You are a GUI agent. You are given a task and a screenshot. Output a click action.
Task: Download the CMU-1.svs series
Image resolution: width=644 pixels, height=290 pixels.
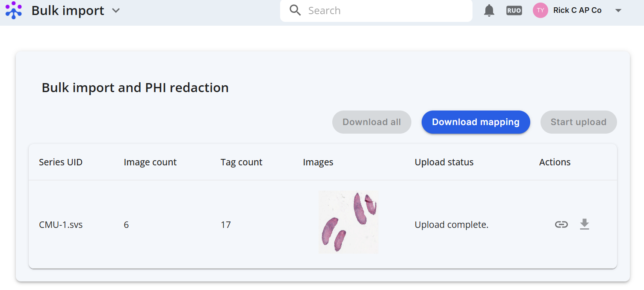click(x=585, y=224)
